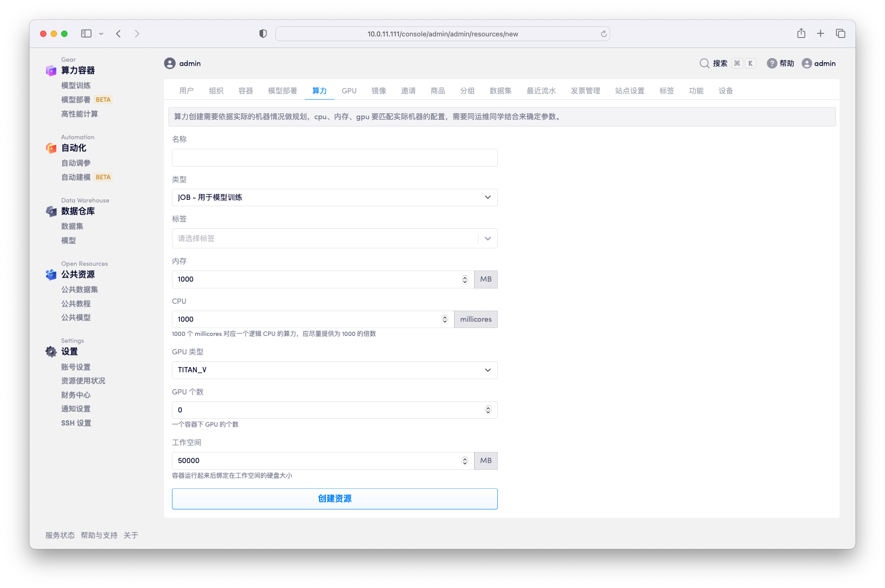Adjust the 内存 value stepper
This screenshot has height=588, width=885.
point(465,279)
